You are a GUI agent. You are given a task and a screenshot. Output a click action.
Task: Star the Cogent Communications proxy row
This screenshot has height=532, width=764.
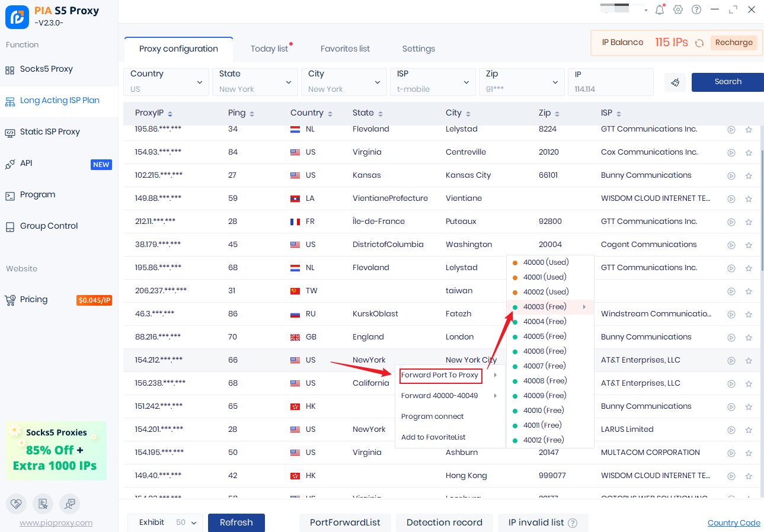point(749,245)
